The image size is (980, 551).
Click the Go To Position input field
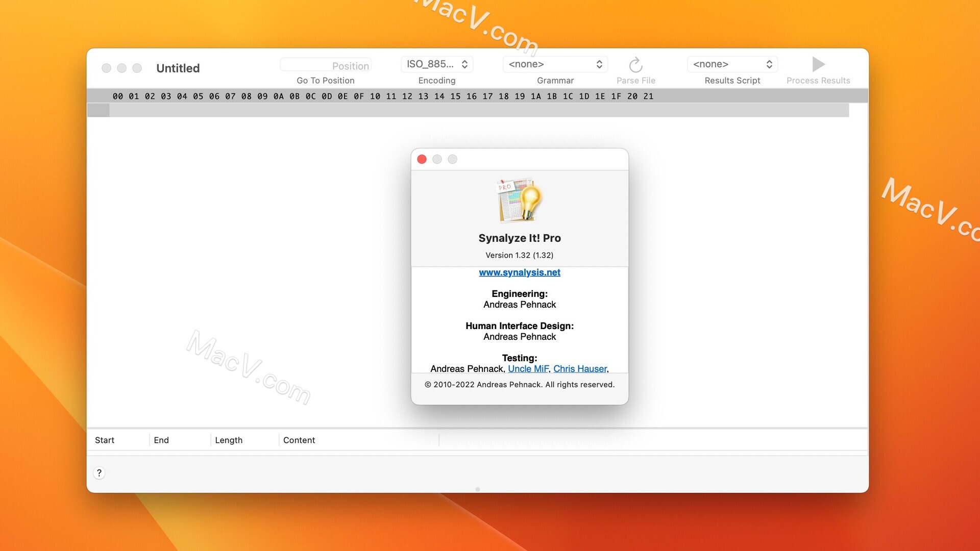[x=326, y=65]
